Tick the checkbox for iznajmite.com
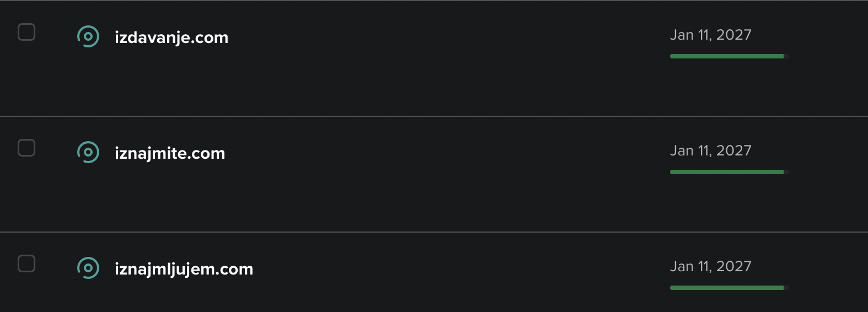Viewport: 868px width, 312px height. [x=26, y=148]
